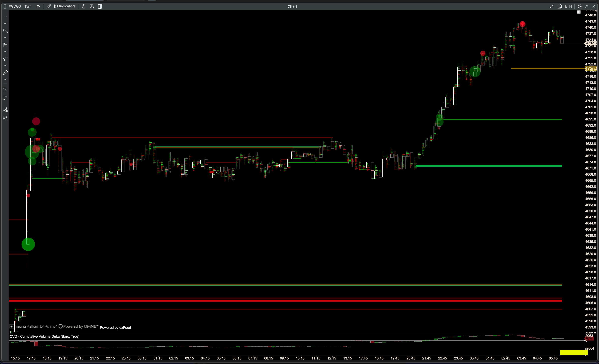Expand options below the ruler tool
The width and height of the screenshot is (599, 364).
(5, 79)
